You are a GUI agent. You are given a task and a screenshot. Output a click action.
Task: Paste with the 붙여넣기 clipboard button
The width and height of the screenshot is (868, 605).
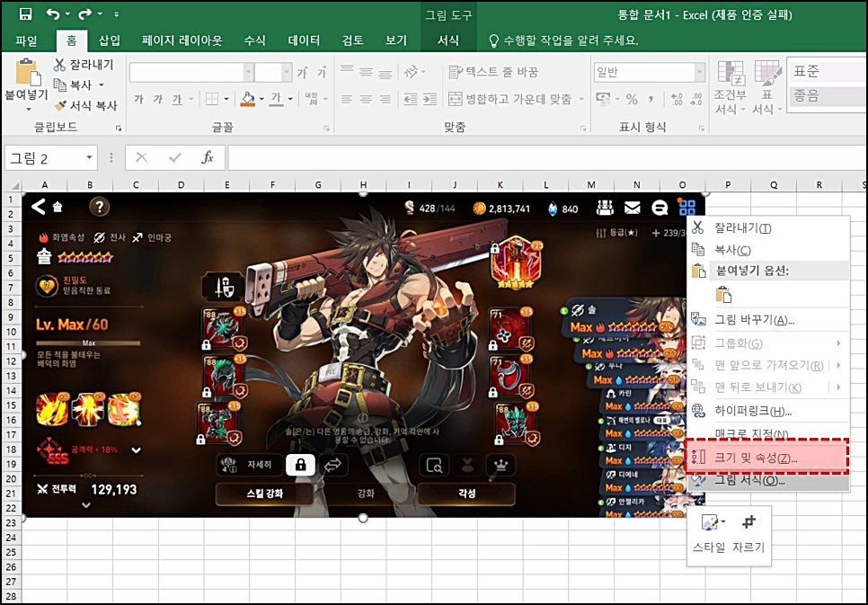(x=26, y=83)
